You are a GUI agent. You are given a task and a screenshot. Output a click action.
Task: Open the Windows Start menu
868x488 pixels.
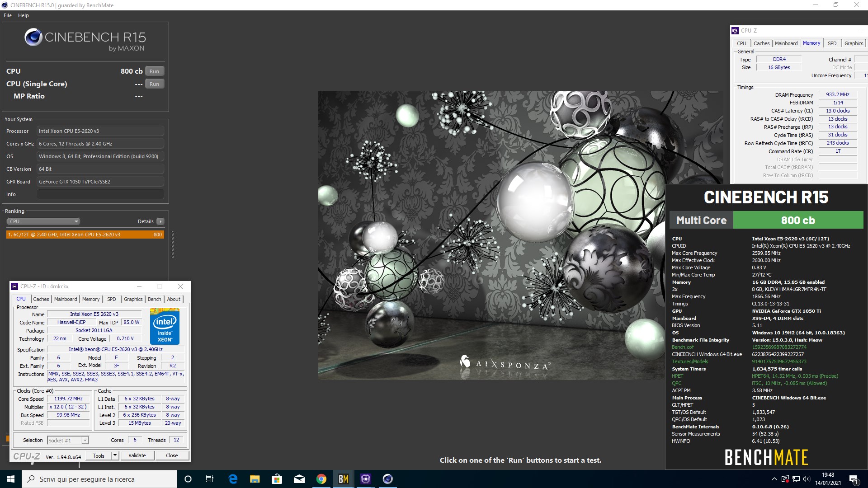(x=11, y=479)
